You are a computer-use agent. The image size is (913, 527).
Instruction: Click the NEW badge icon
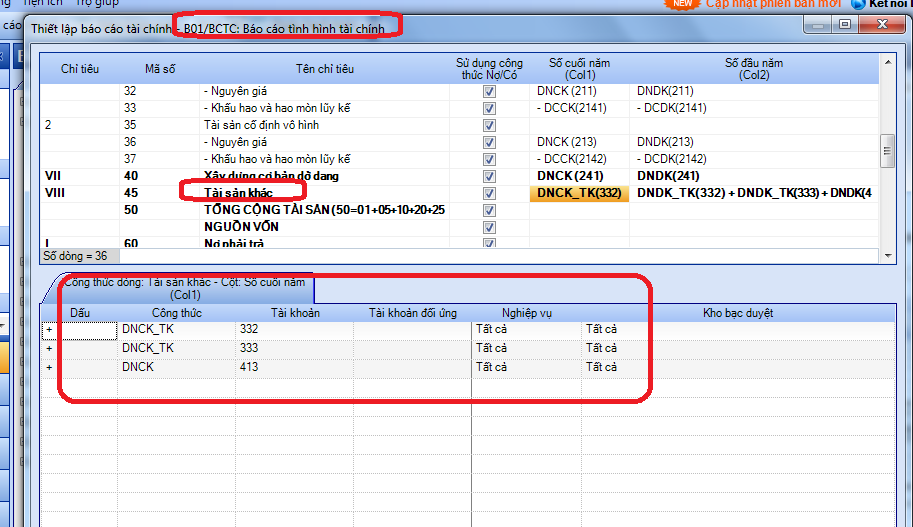[x=682, y=3]
